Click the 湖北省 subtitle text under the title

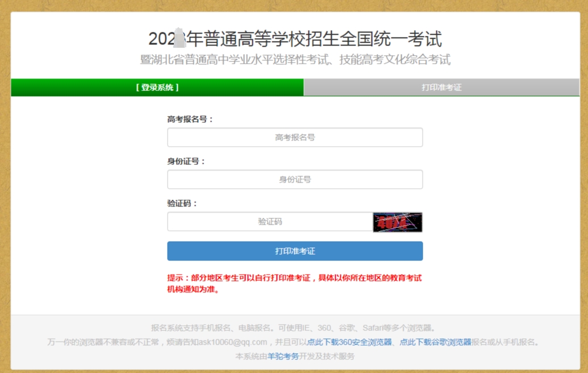[295, 60]
